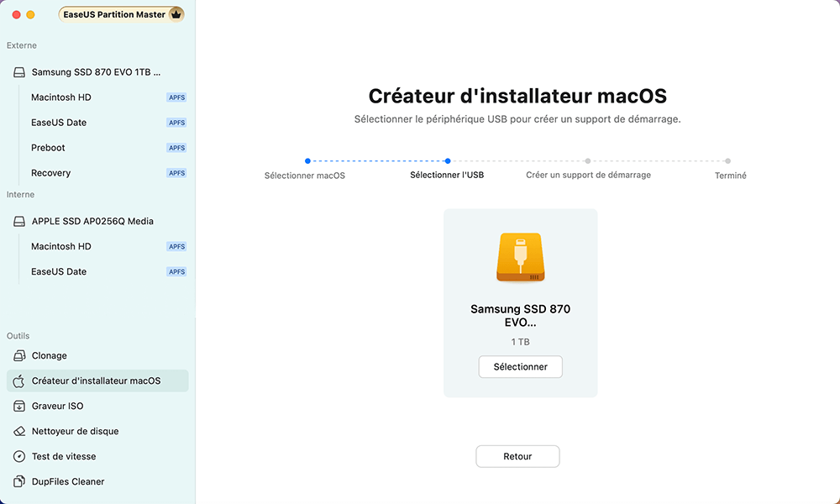Select the Preboot partition

47,147
